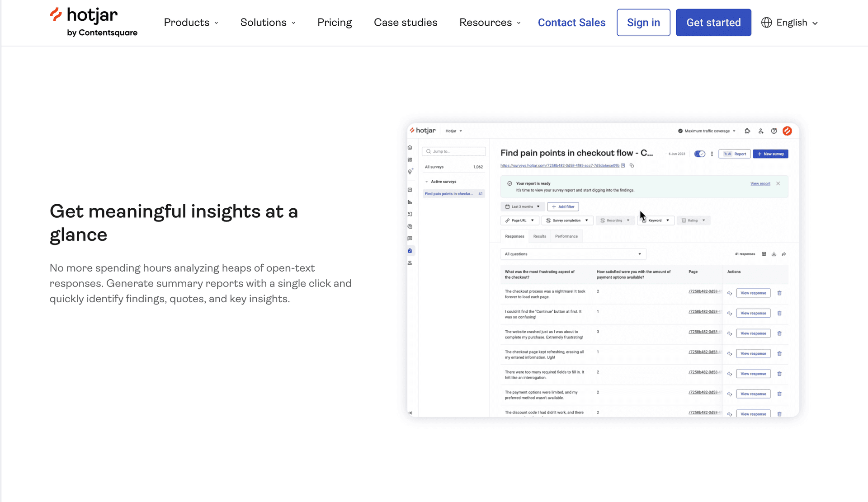Click the recordings icon in the sidebar
868x502 pixels.
(410, 214)
